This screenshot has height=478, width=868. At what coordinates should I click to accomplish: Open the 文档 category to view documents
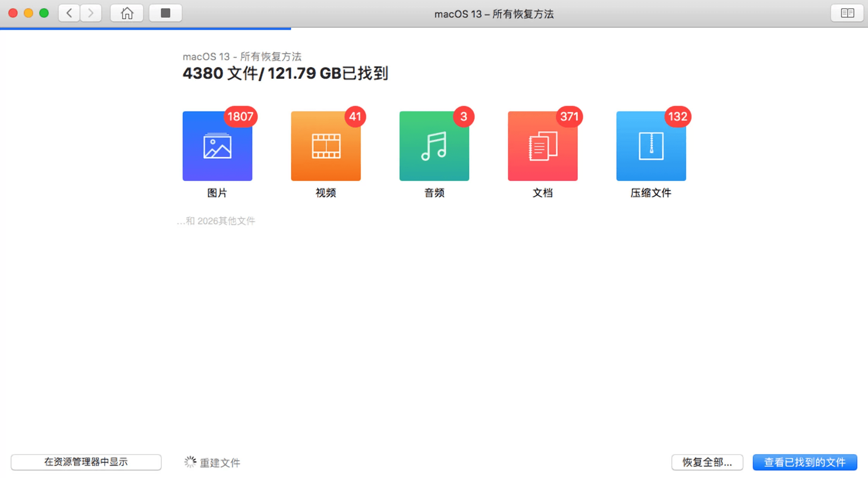coord(542,146)
